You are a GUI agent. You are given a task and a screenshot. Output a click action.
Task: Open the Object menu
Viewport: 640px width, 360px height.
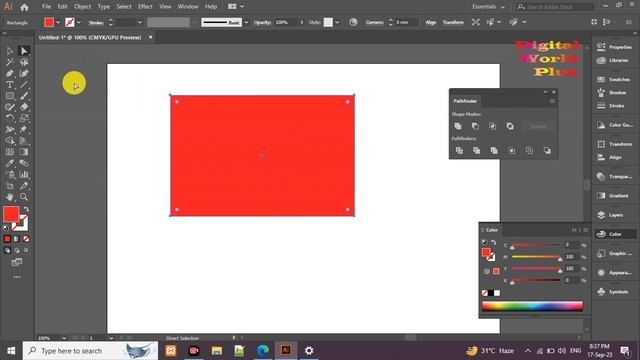pyautogui.click(x=82, y=7)
